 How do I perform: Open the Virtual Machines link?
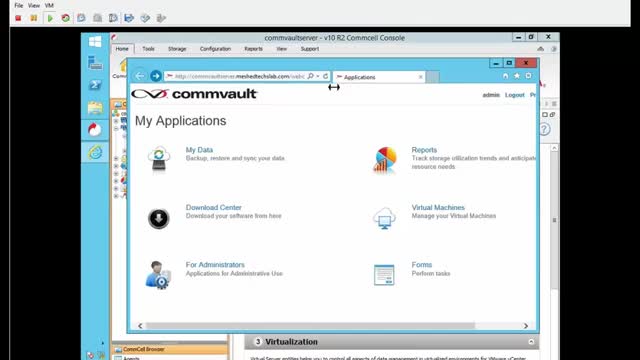tap(438, 207)
